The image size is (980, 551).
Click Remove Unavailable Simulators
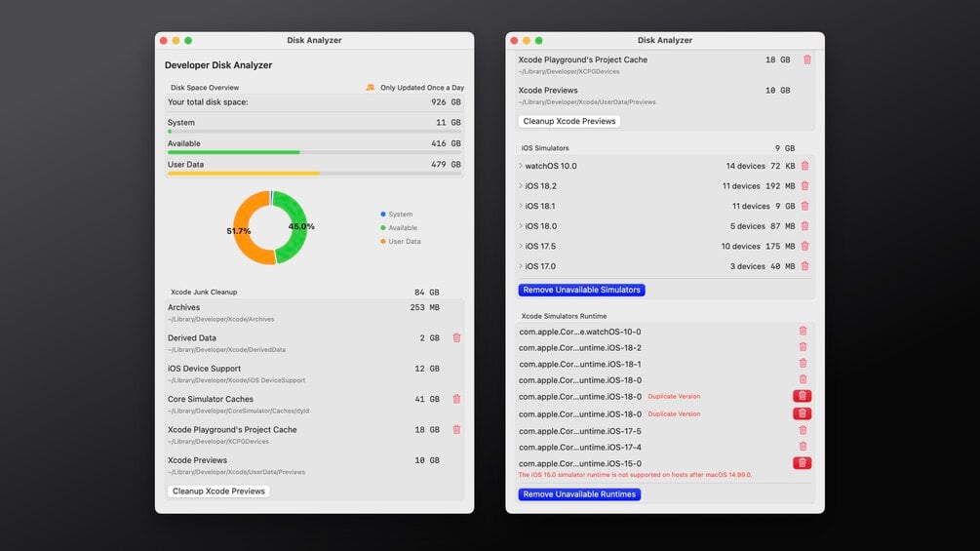(581, 290)
